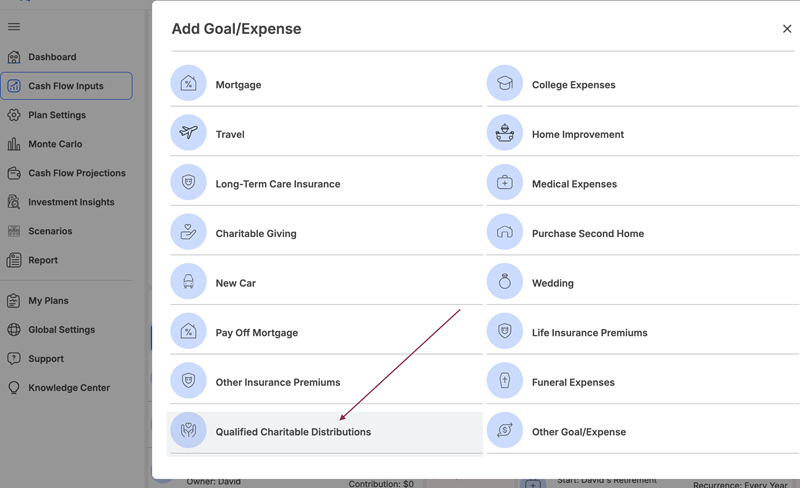
Task: Open Monte Carlo label in sidebar
Action: point(55,144)
